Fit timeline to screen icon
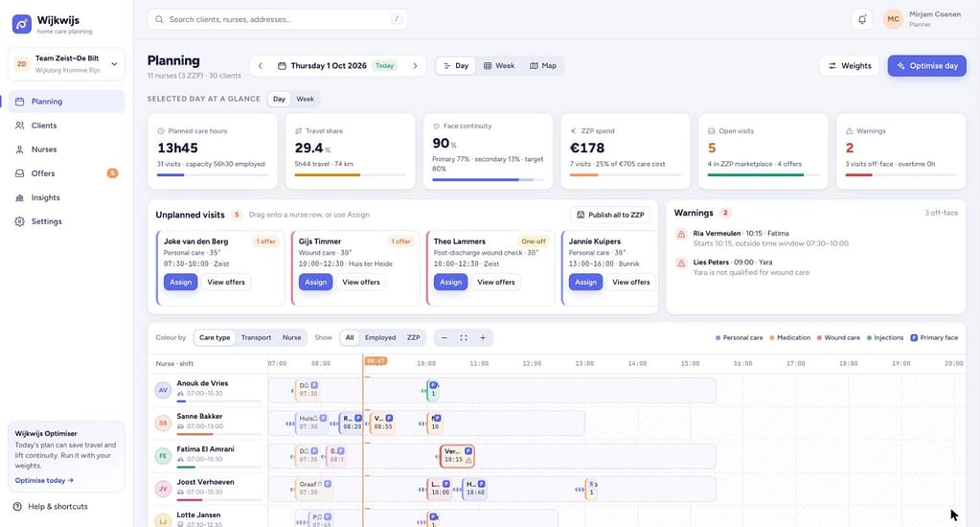980x527 pixels. 463,337
